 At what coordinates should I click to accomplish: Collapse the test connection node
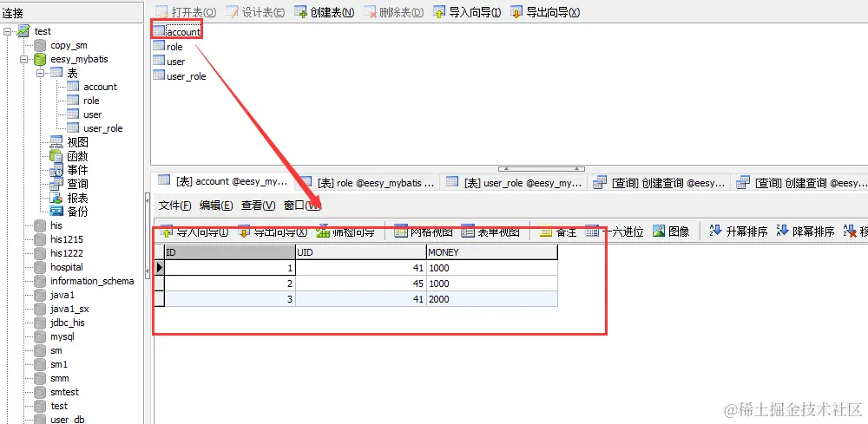[7, 31]
